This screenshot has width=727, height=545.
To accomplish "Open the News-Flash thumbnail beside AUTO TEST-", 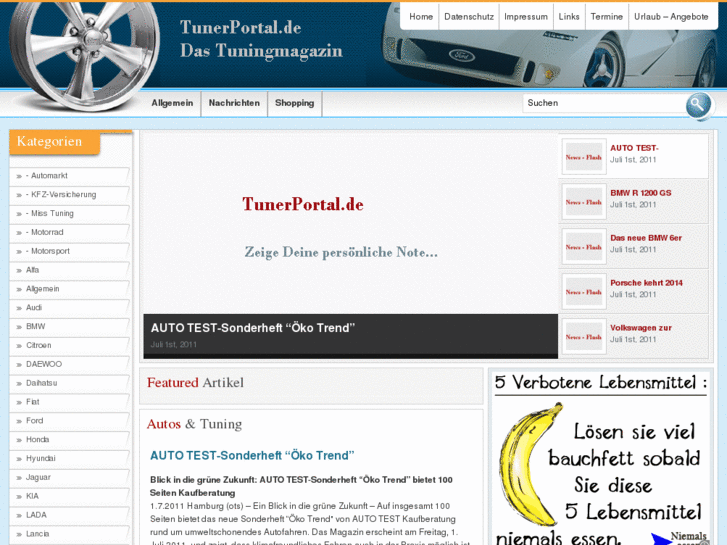I will 584,157.
